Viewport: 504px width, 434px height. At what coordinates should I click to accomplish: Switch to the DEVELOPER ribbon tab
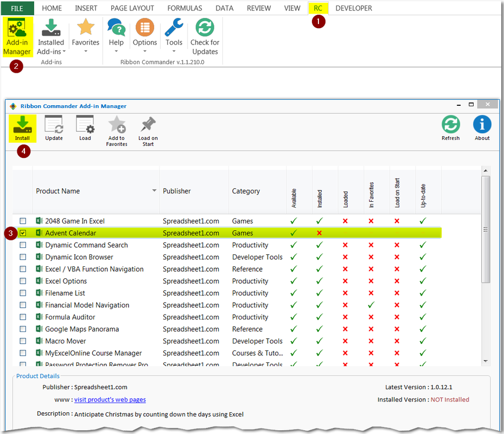(354, 8)
